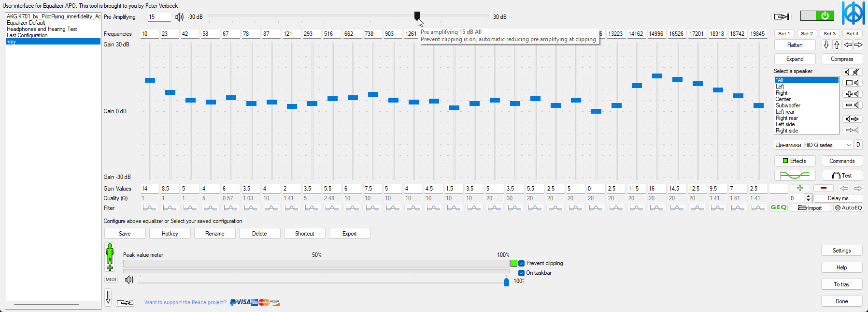868x312 pixels.
Task: Toggle the green equalizer power switch
Action: coord(817,16)
